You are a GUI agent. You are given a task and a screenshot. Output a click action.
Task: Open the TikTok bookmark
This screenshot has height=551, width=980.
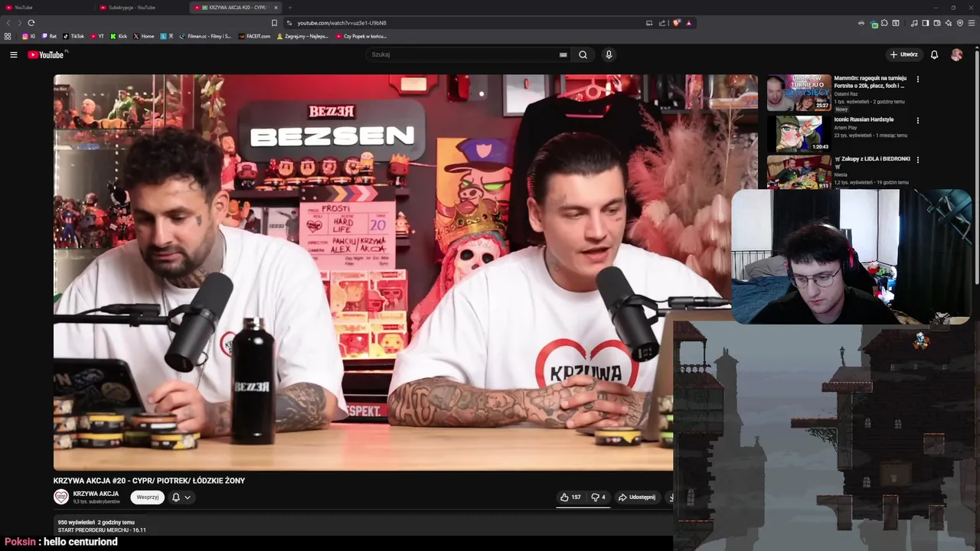point(73,36)
